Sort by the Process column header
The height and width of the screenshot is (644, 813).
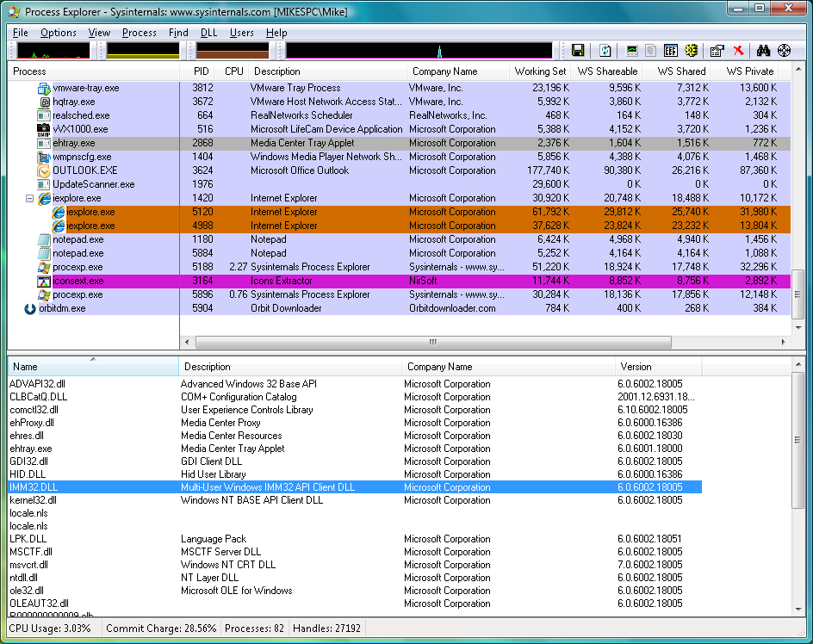coord(93,71)
